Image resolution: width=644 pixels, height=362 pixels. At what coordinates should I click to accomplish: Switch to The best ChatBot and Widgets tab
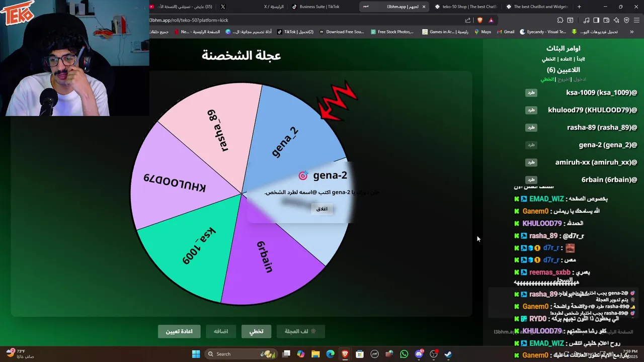point(537,7)
